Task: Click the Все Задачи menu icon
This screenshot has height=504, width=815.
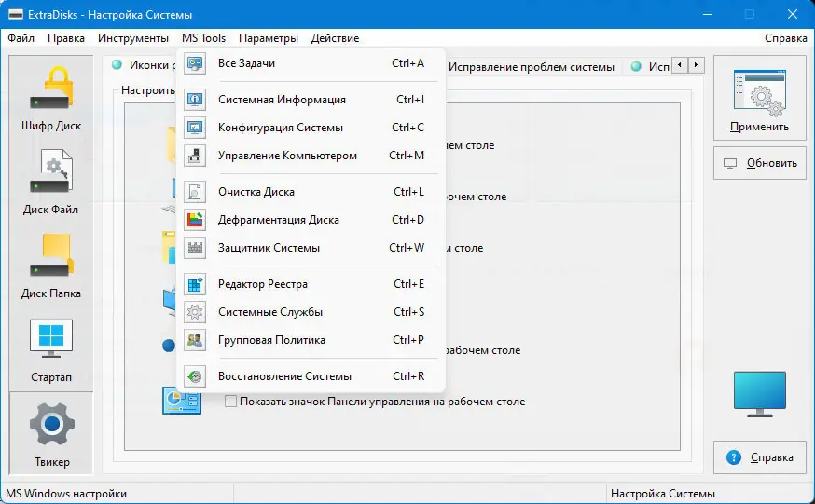Action: pos(195,63)
